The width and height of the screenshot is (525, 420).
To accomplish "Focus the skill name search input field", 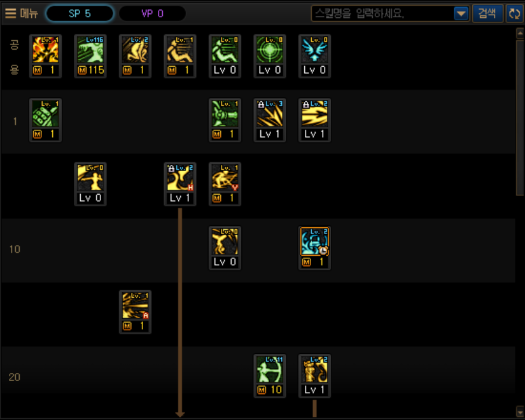I will [x=382, y=14].
